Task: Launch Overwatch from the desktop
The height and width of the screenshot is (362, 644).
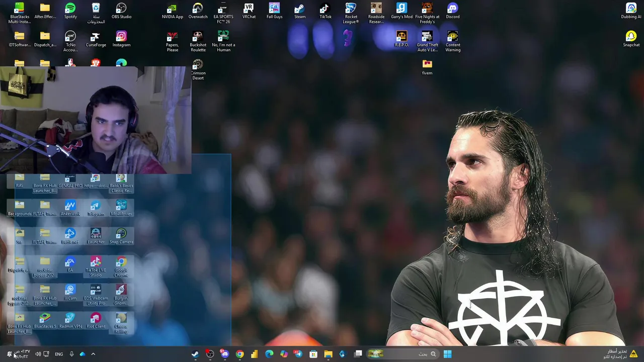Action: [x=198, y=11]
